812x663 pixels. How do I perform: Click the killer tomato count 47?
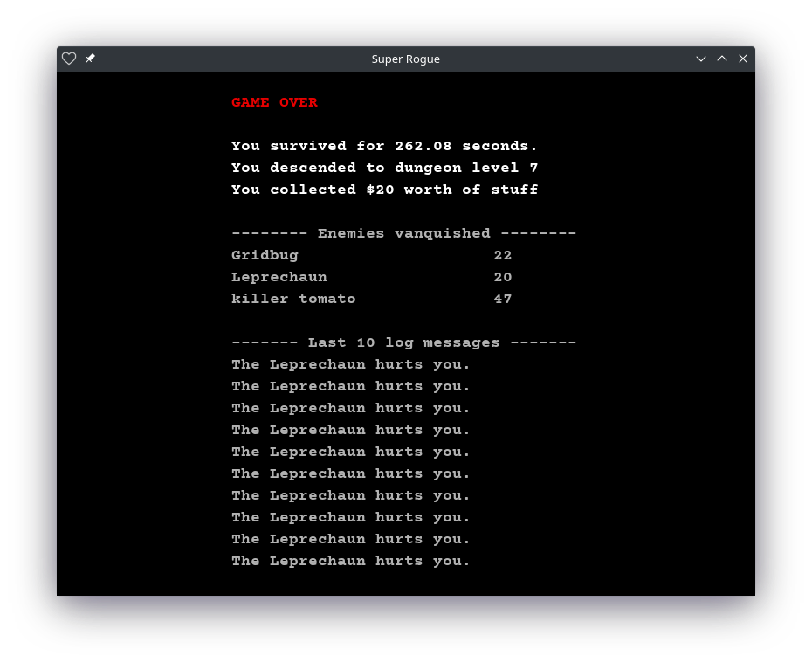(x=502, y=299)
